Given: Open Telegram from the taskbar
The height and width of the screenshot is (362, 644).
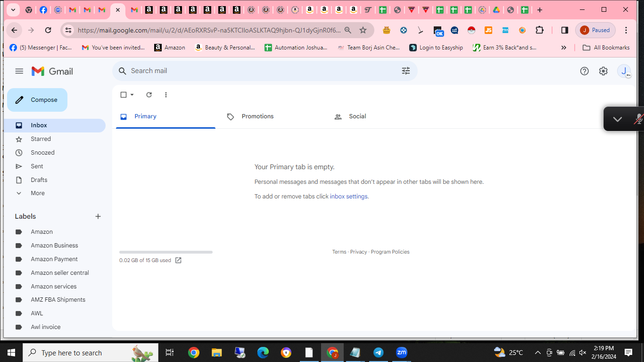Looking at the screenshot, I should pyautogui.click(x=378, y=353).
